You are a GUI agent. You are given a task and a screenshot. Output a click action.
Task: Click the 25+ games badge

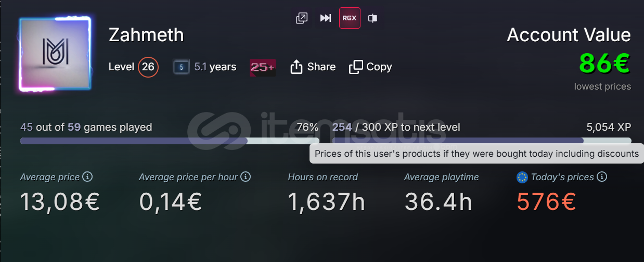(263, 67)
